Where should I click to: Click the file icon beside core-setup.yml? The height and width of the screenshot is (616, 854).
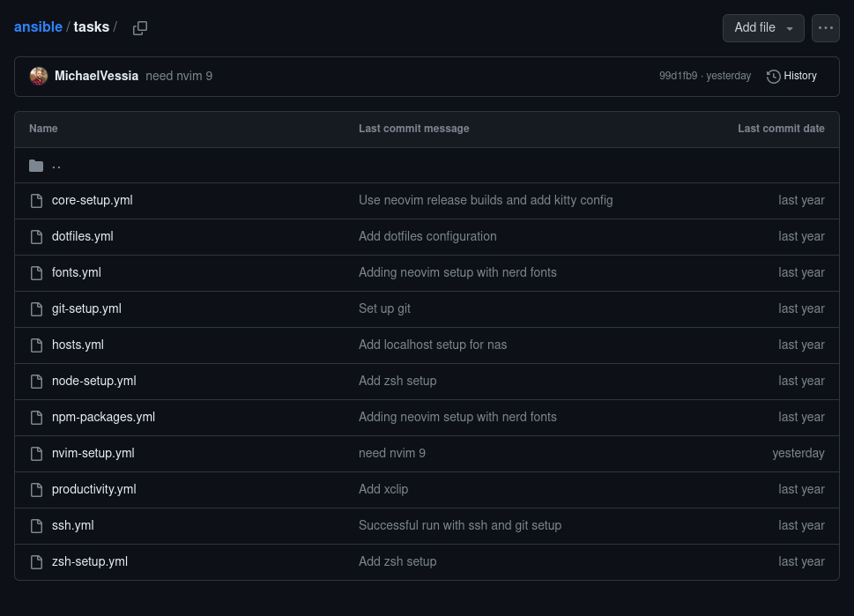[36, 201]
